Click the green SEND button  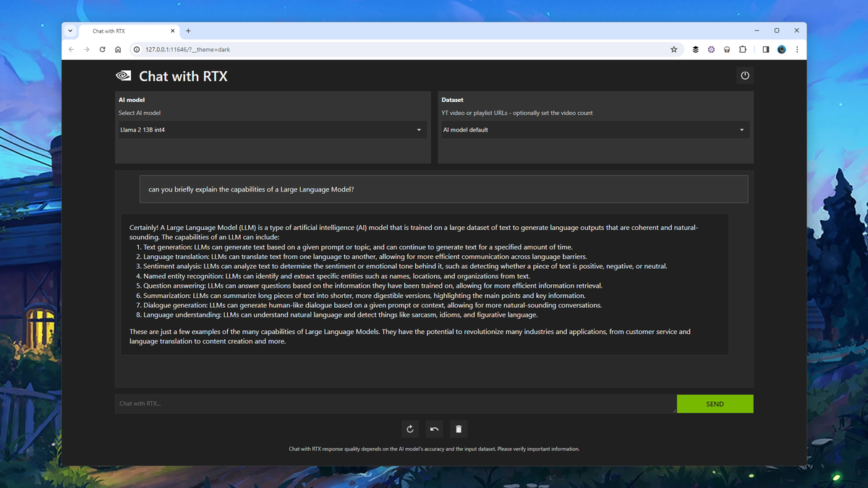(x=715, y=404)
